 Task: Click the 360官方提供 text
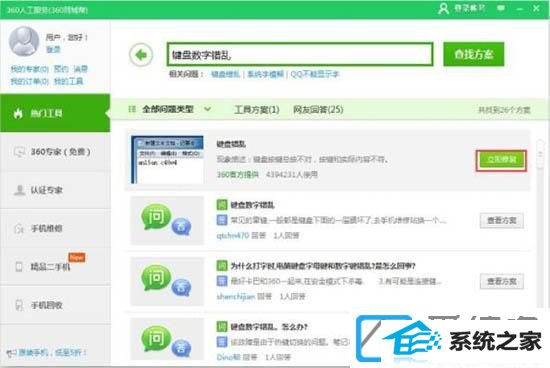coord(237,174)
